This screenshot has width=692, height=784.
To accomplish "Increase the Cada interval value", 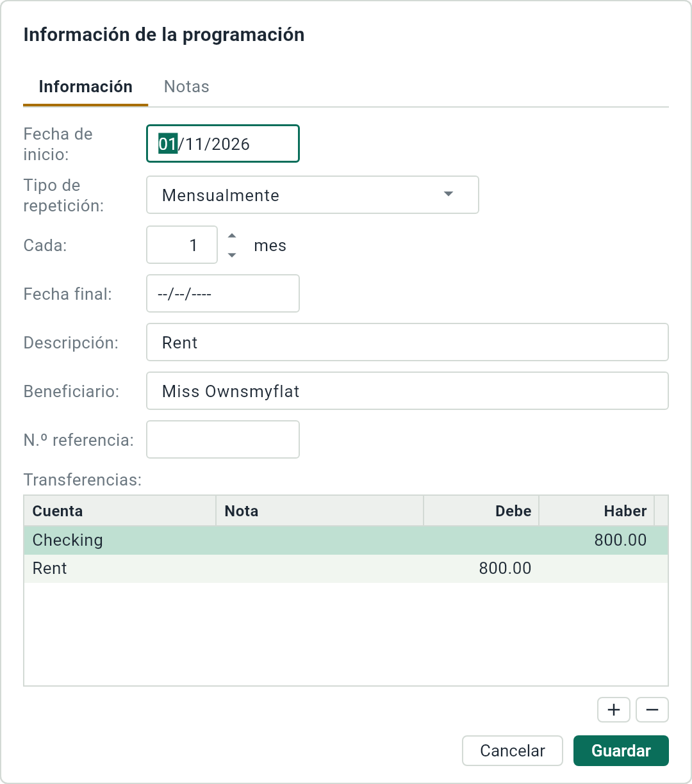I will pyautogui.click(x=232, y=236).
